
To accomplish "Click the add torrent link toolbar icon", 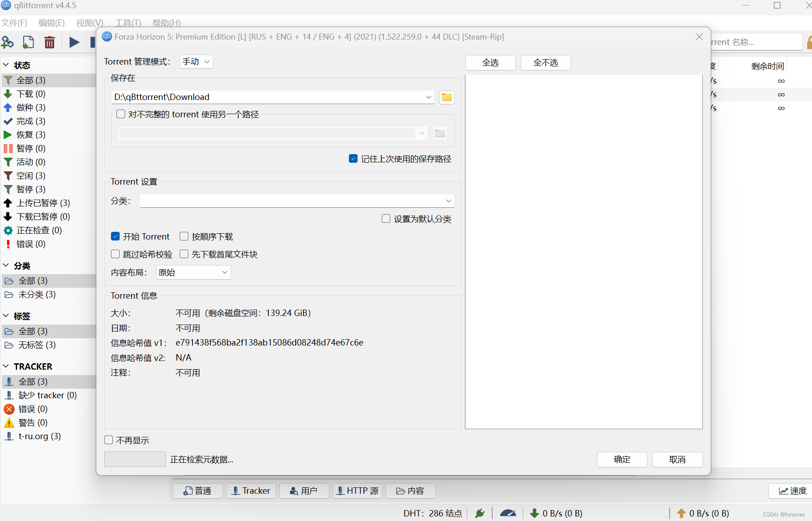I will 8,42.
